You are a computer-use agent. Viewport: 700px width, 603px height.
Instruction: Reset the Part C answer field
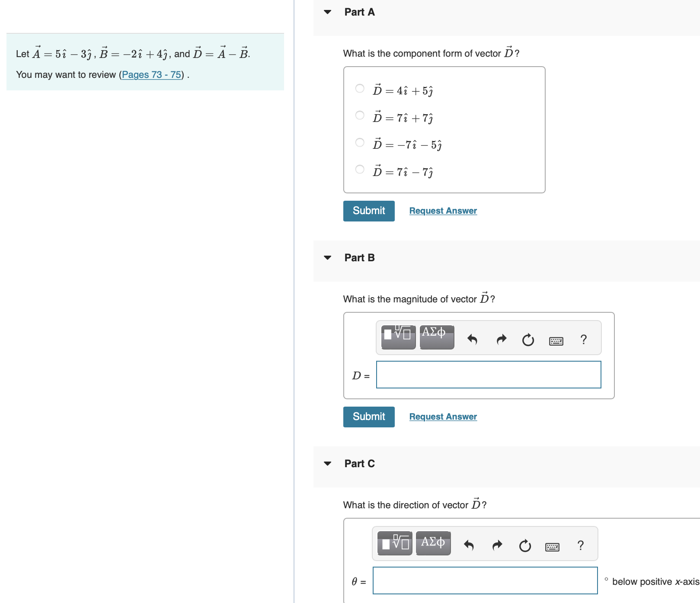(525, 546)
